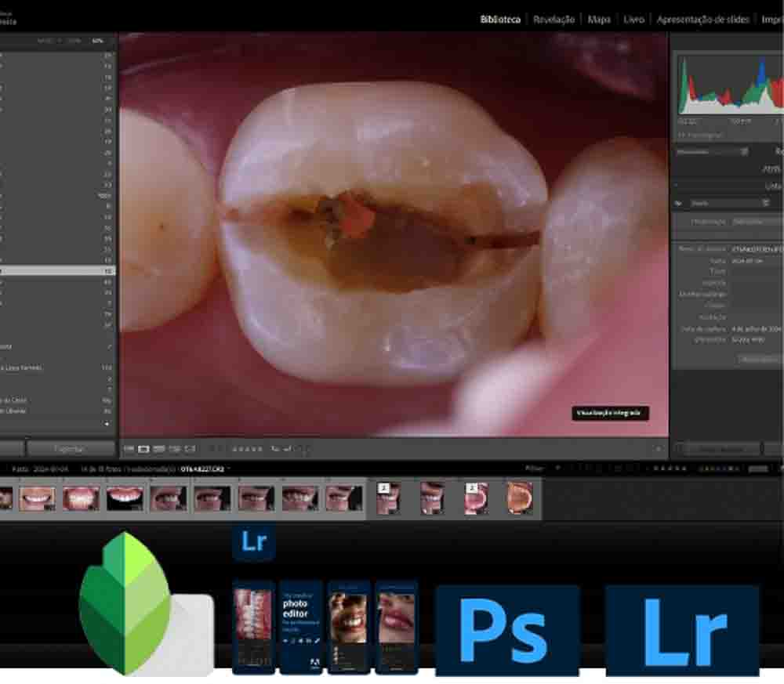The height and width of the screenshot is (684, 784).
Task: Select grid view icon in toolbar
Action: click(x=129, y=449)
